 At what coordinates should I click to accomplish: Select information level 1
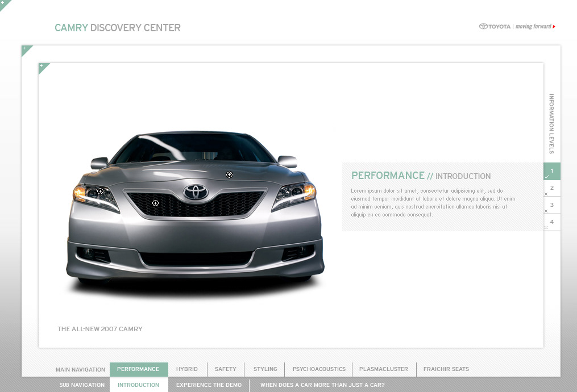(552, 171)
